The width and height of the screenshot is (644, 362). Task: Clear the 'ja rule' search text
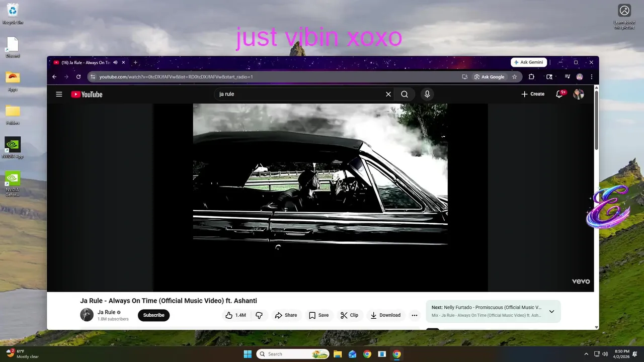[388, 94]
